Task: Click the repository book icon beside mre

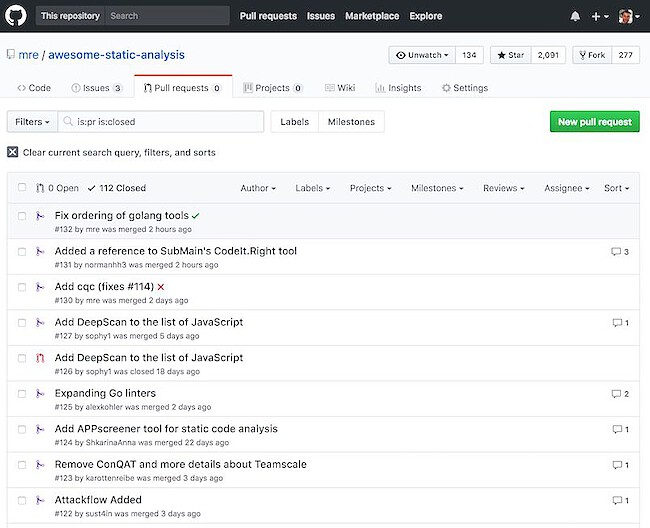Action: click(11, 54)
